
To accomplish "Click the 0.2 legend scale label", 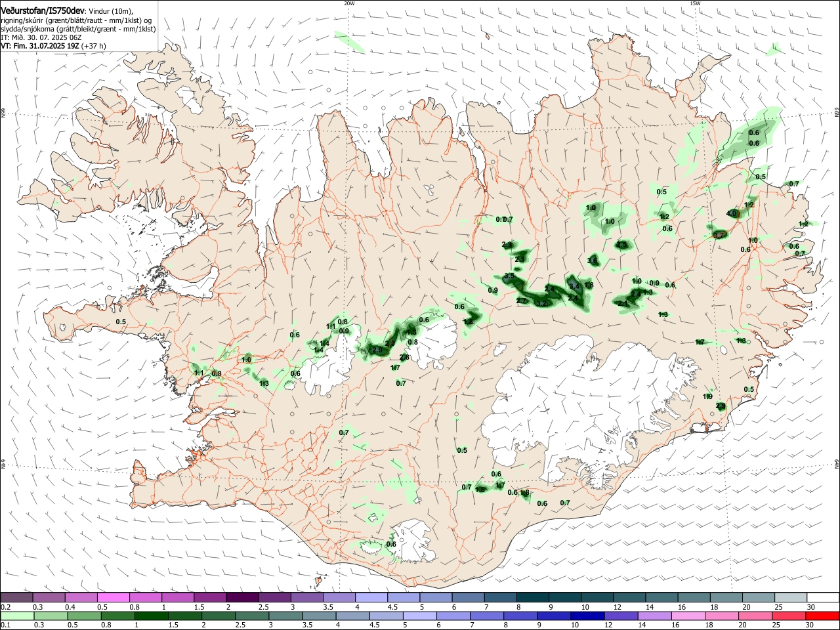I will point(5,607).
